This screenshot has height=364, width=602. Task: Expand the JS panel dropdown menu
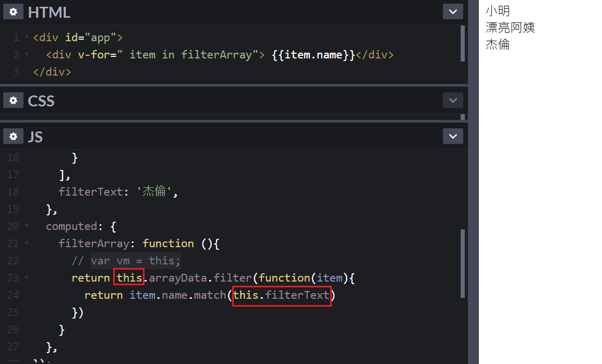(x=453, y=136)
